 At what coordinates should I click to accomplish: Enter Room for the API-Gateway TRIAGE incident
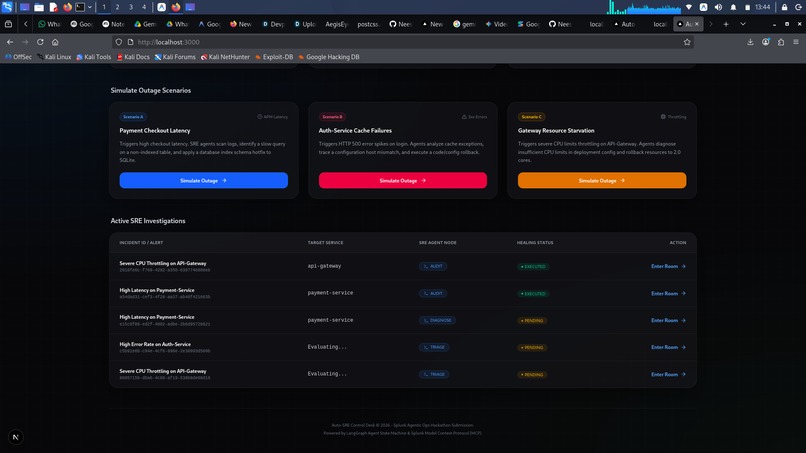(x=668, y=374)
